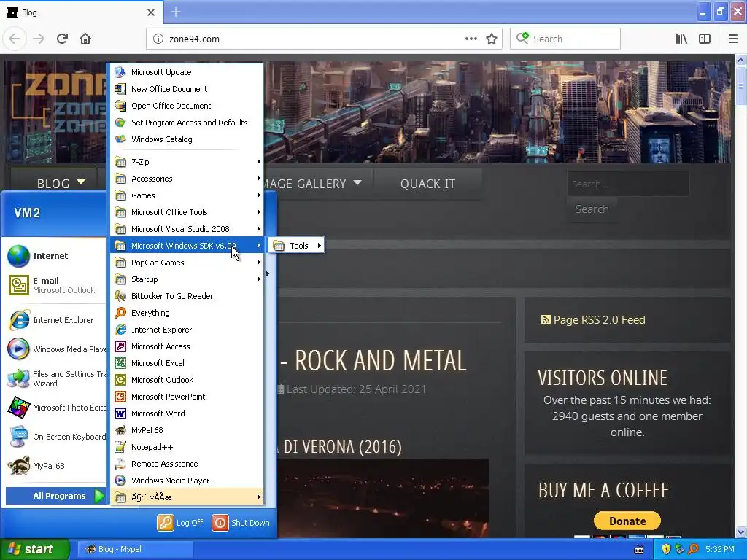Open the browser hamburger menu
The height and width of the screenshot is (560, 747).
[x=732, y=39]
